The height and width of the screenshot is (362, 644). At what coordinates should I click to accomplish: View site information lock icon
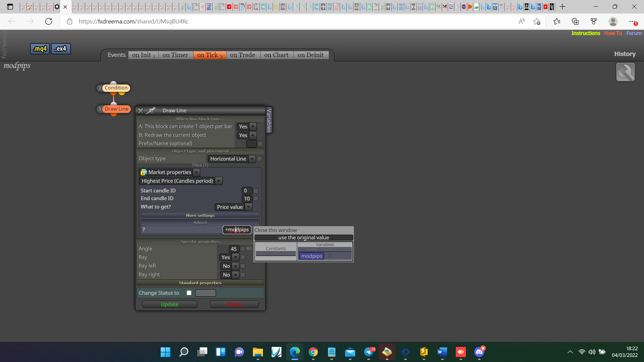pyautogui.click(x=69, y=21)
